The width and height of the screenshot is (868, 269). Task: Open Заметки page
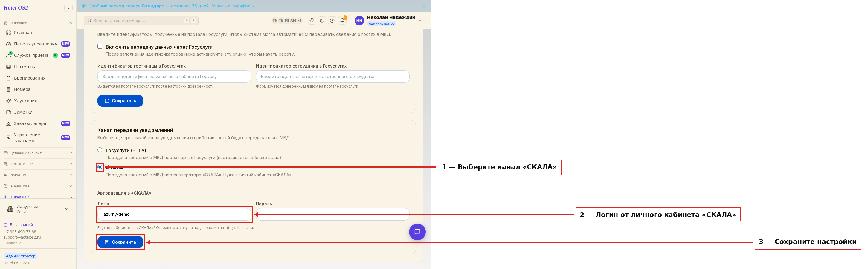click(38, 112)
